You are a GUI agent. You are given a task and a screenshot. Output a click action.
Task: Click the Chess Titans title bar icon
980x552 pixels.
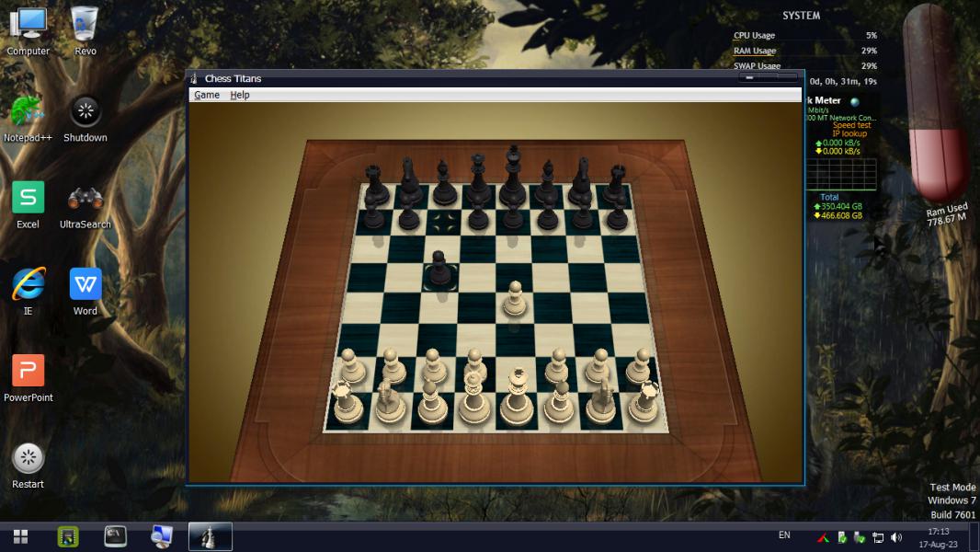click(194, 78)
